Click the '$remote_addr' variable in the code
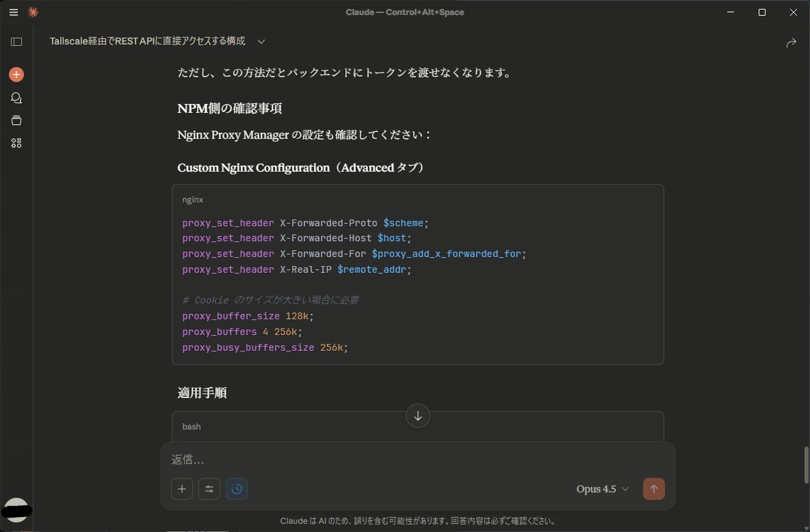 point(372,269)
